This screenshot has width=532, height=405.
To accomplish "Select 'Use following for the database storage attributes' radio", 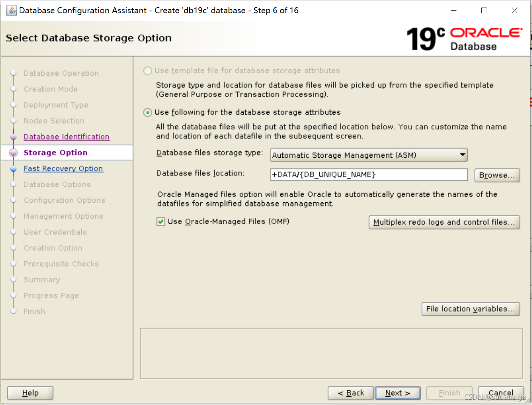I will coord(148,112).
